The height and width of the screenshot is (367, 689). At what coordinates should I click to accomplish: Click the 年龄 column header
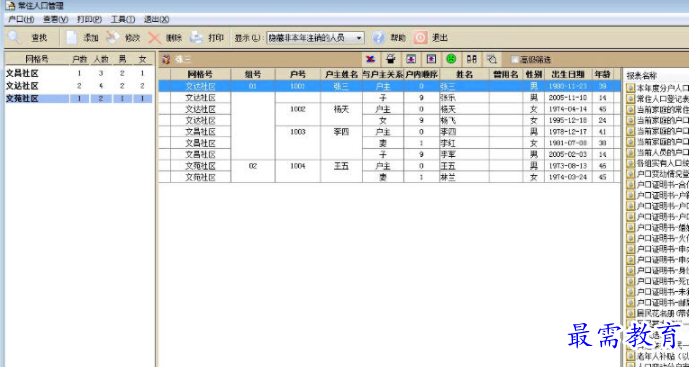[x=602, y=74]
